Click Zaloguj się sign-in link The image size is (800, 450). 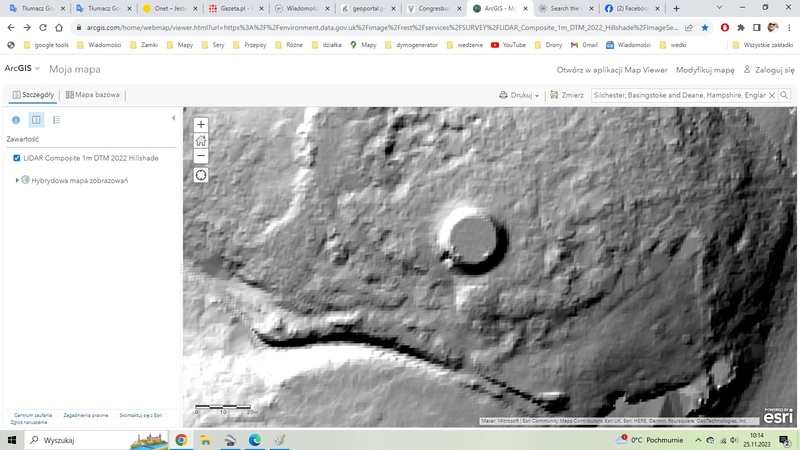click(x=768, y=70)
